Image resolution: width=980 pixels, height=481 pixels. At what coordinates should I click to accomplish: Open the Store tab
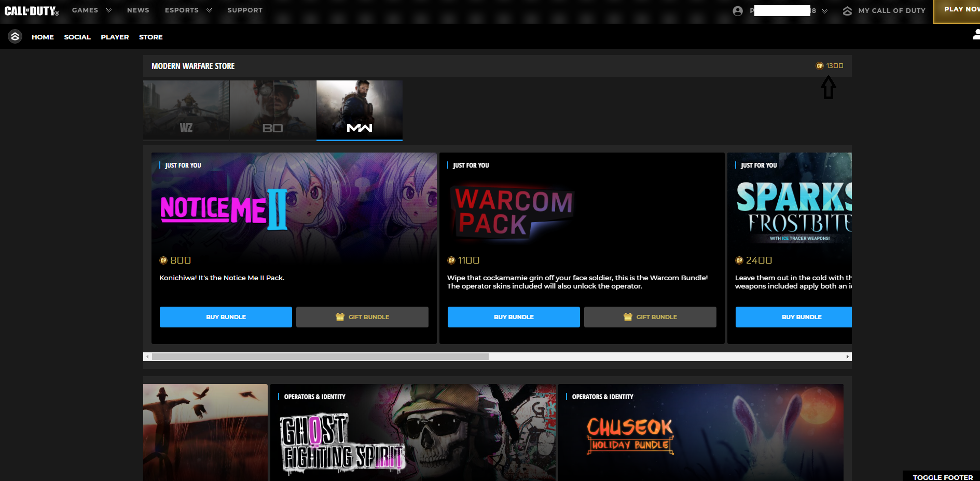tap(151, 37)
